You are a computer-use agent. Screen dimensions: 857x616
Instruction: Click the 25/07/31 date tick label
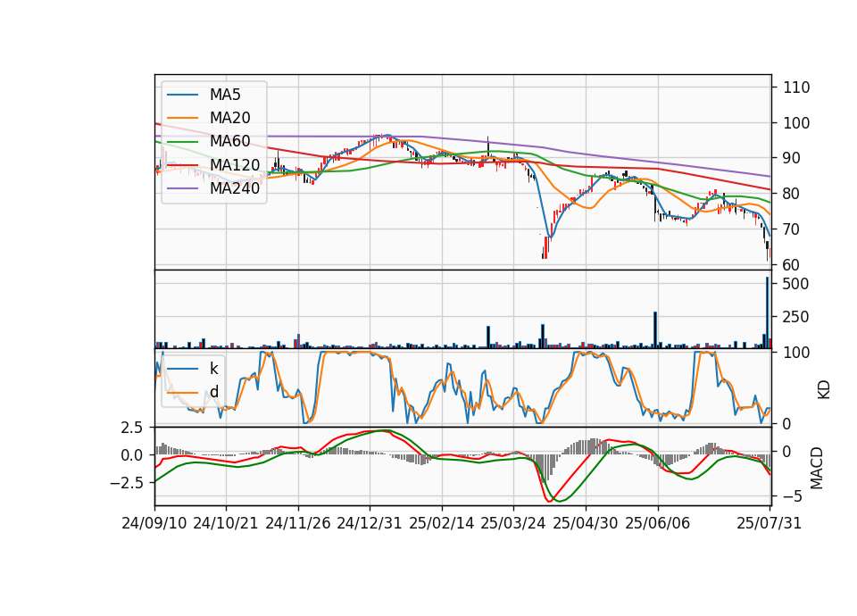tap(769, 523)
